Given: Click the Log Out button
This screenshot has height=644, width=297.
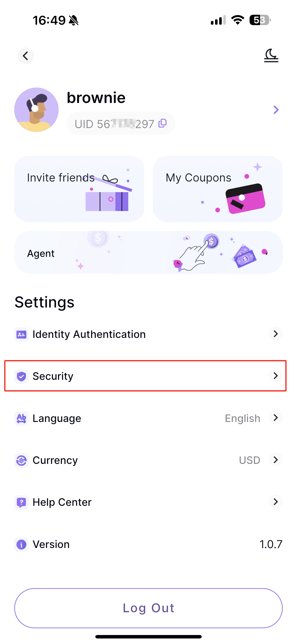Looking at the screenshot, I should (x=148, y=608).
